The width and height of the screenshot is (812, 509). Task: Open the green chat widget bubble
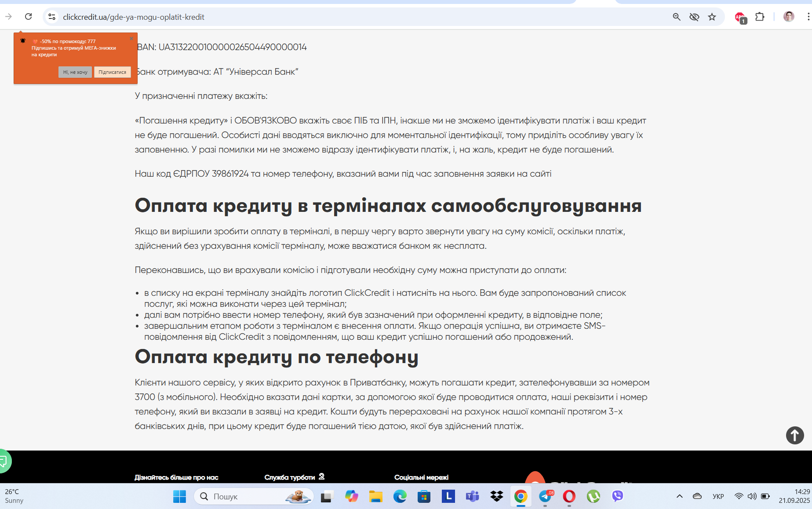4,461
